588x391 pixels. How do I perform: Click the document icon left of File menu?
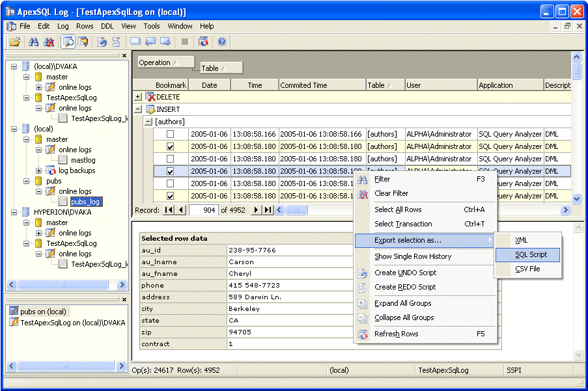(x=12, y=26)
